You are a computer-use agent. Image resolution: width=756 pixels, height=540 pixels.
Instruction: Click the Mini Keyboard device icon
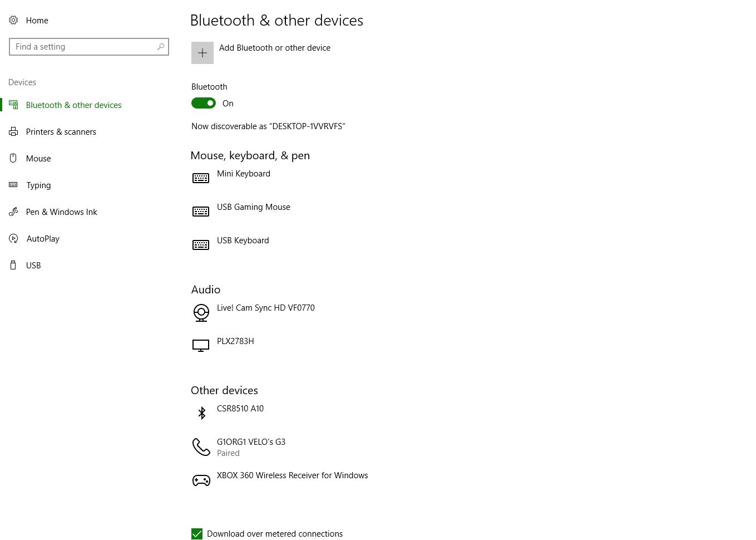pyautogui.click(x=201, y=178)
